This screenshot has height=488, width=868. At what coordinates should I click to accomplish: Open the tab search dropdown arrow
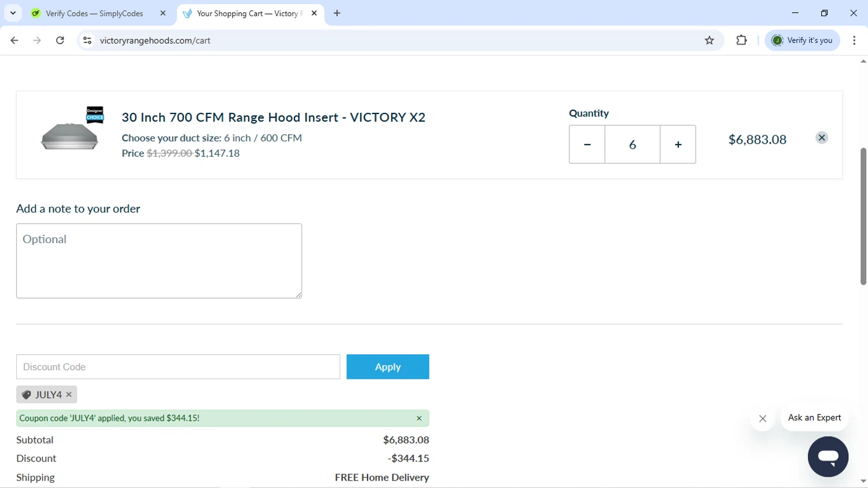(13, 13)
